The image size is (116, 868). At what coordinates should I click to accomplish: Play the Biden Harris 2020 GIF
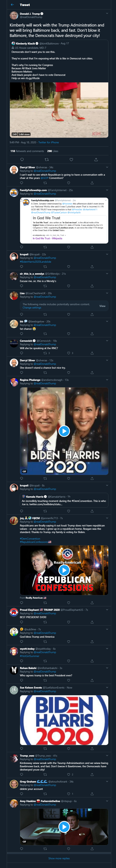click(64, 431)
